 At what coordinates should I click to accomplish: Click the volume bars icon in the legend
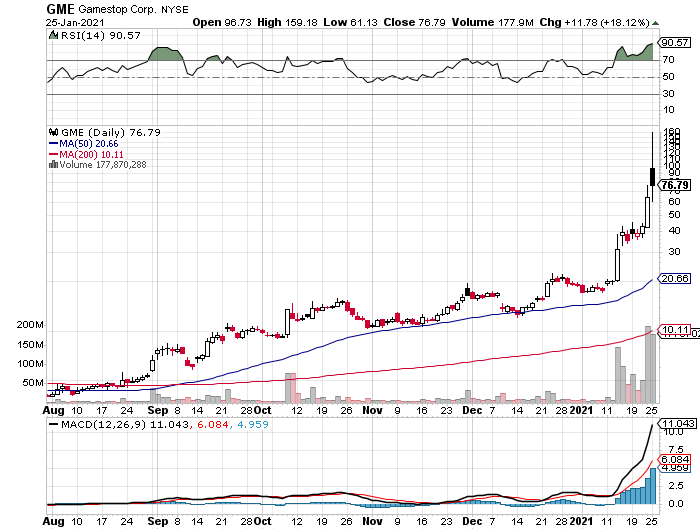(53, 164)
